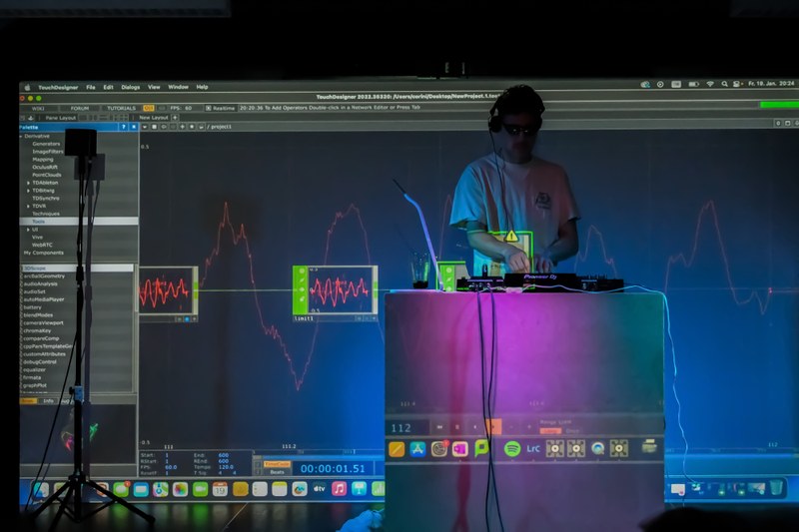Click the Wi-Fi icon in menu bar

pos(709,85)
